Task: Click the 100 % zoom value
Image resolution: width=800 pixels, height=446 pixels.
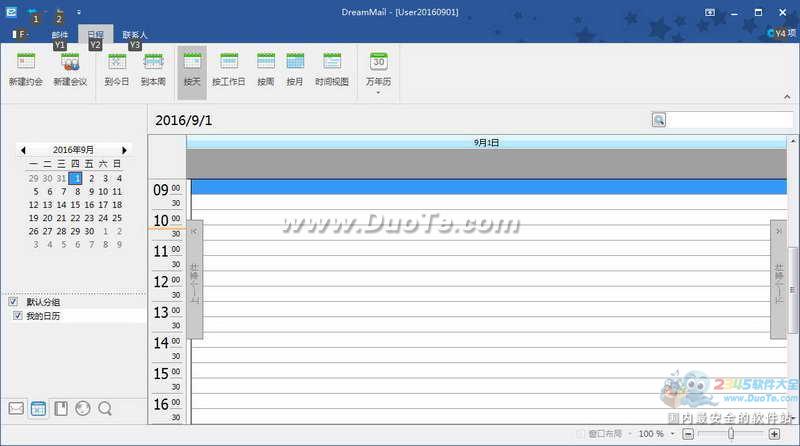Action: click(x=651, y=434)
